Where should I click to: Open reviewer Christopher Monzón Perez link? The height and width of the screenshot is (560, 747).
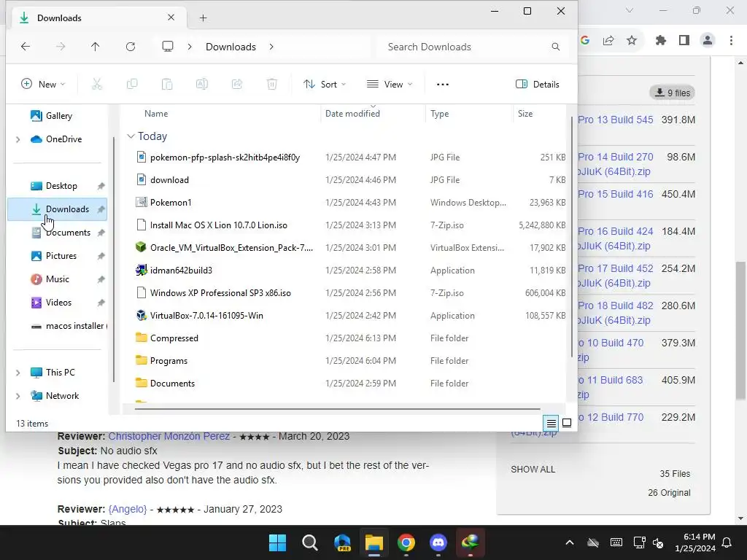click(169, 436)
